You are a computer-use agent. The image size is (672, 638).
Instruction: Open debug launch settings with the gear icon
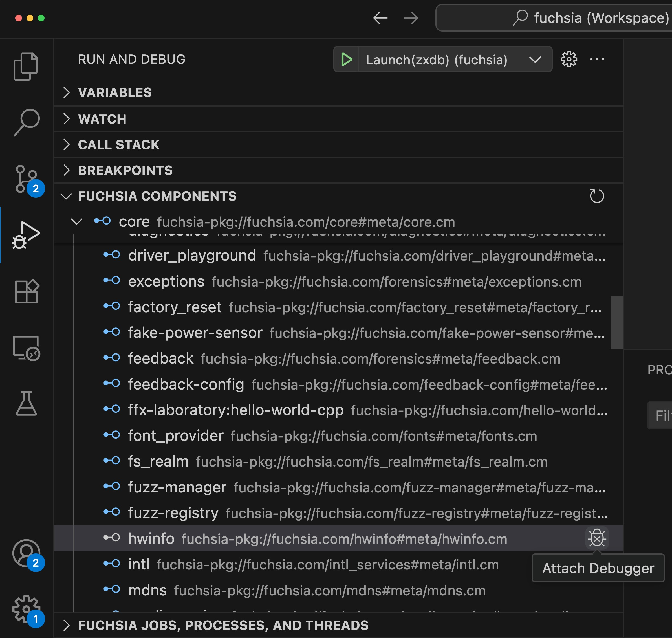(x=569, y=59)
